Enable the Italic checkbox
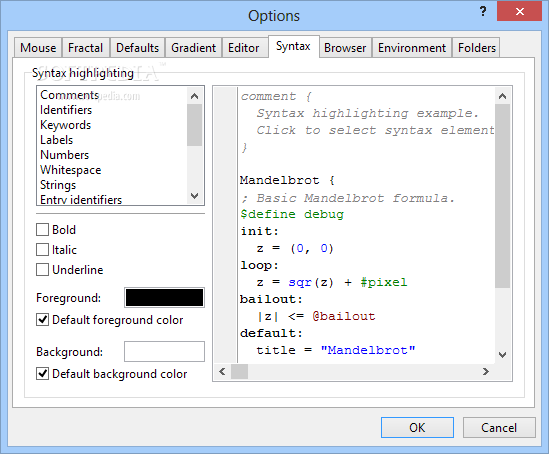The image size is (549, 454). tap(42, 250)
